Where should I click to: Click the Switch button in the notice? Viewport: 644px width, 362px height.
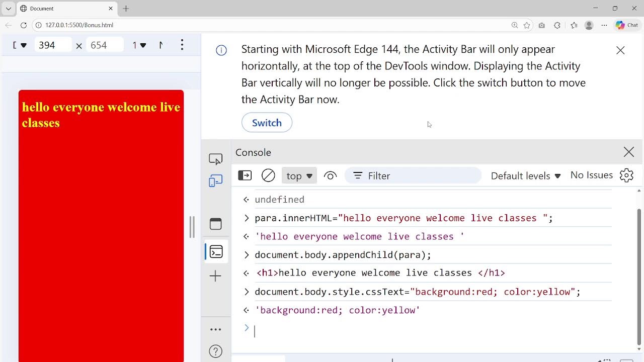pyautogui.click(x=267, y=123)
